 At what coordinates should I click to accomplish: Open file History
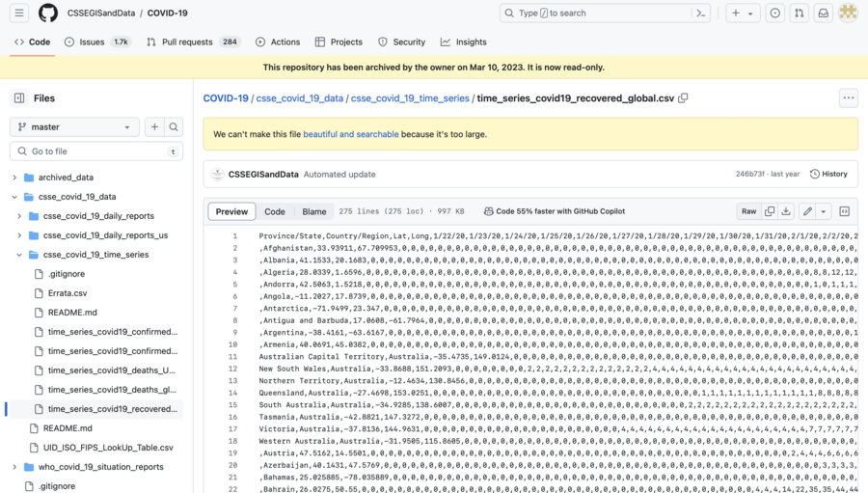(x=828, y=174)
